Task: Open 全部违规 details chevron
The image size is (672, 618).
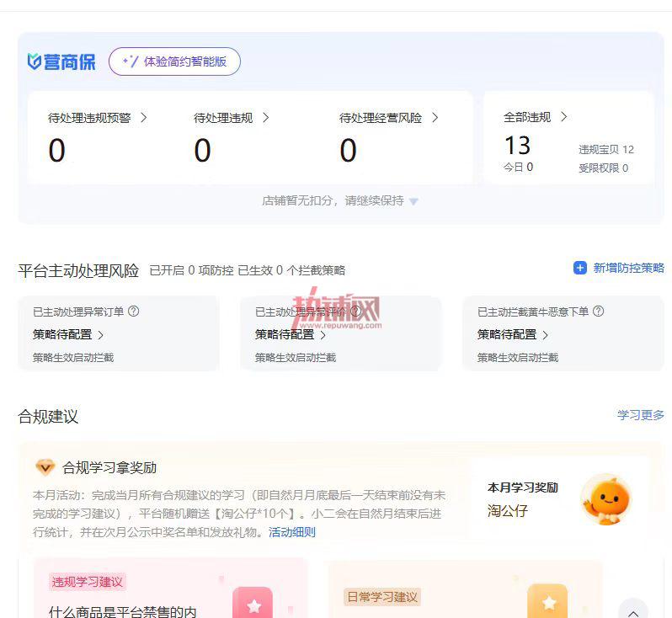Action: (564, 116)
